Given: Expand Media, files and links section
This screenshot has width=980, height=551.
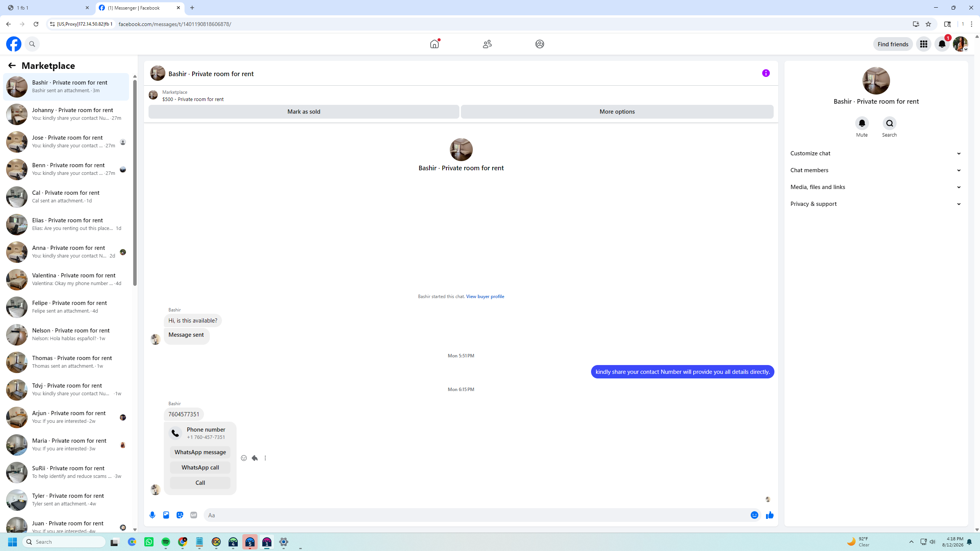Looking at the screenshot, I should tap(876, 187).
